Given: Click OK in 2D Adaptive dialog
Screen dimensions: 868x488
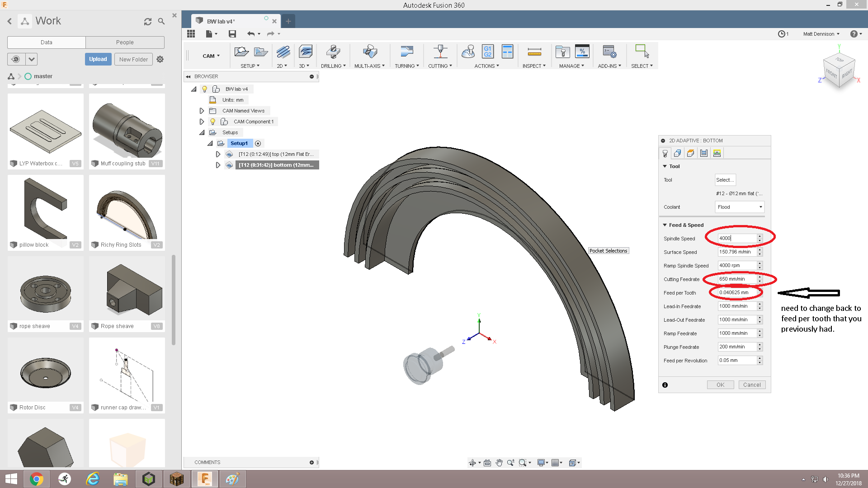Looking at the screenshot, I should (720, 385).
